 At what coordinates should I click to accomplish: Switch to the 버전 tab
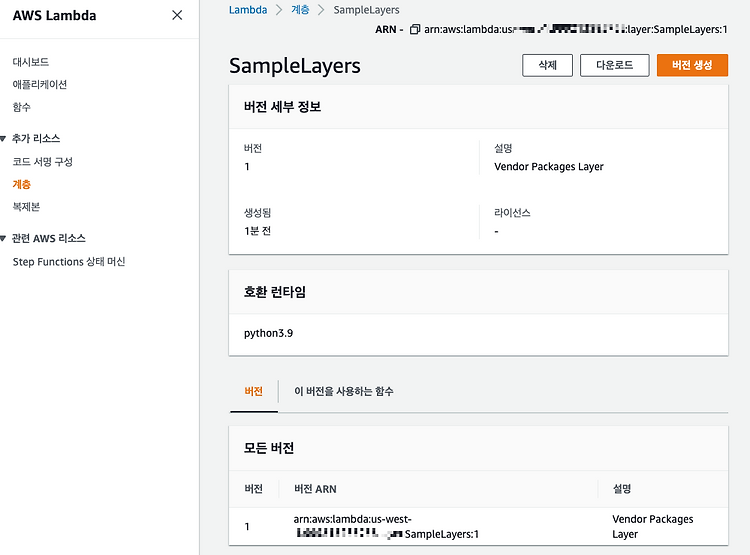pyautogui.click(x=254, y=391)
